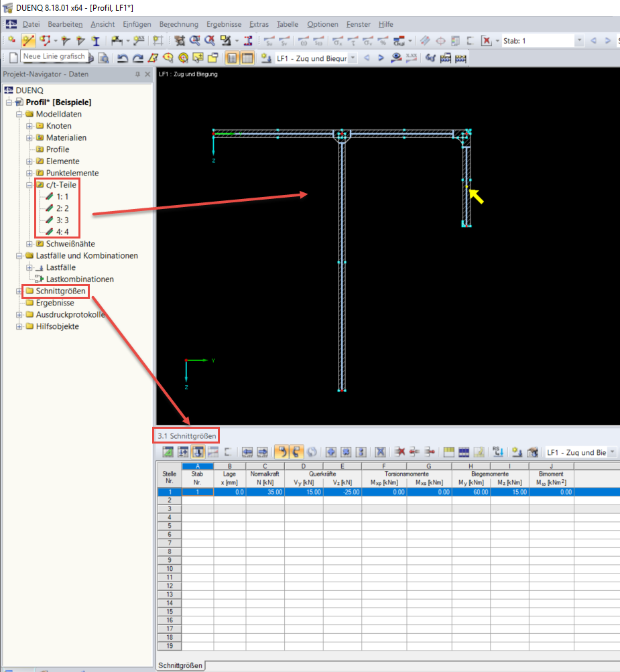Click the redo arrow icon

(137, 58)
